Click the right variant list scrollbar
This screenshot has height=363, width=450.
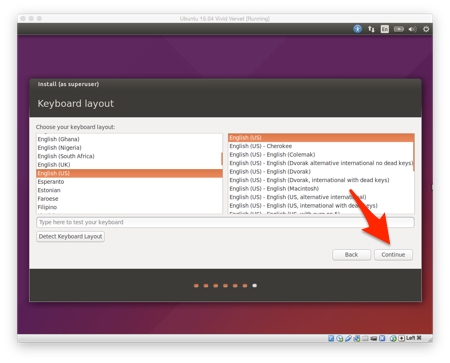pyautogui.click(x=414, y=153)
